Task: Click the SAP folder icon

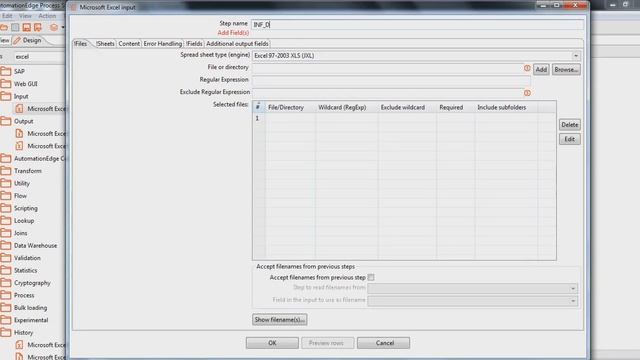Action: [6, 71]
